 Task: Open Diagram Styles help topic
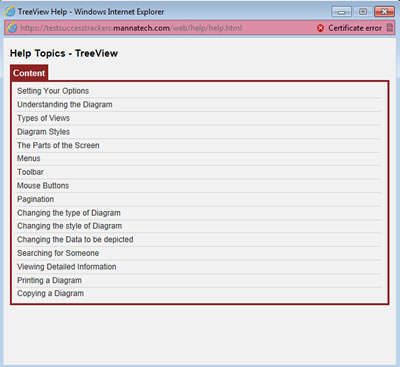43,132
